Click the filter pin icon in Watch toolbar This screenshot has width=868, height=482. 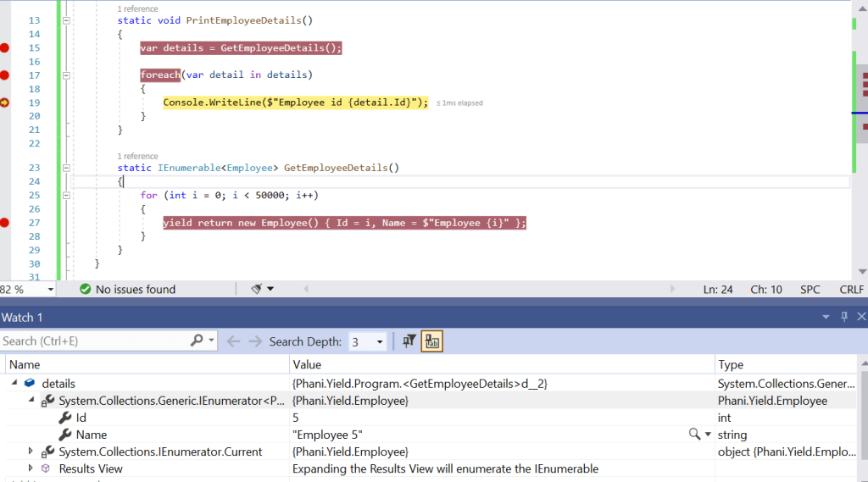[x=409, y=341]
